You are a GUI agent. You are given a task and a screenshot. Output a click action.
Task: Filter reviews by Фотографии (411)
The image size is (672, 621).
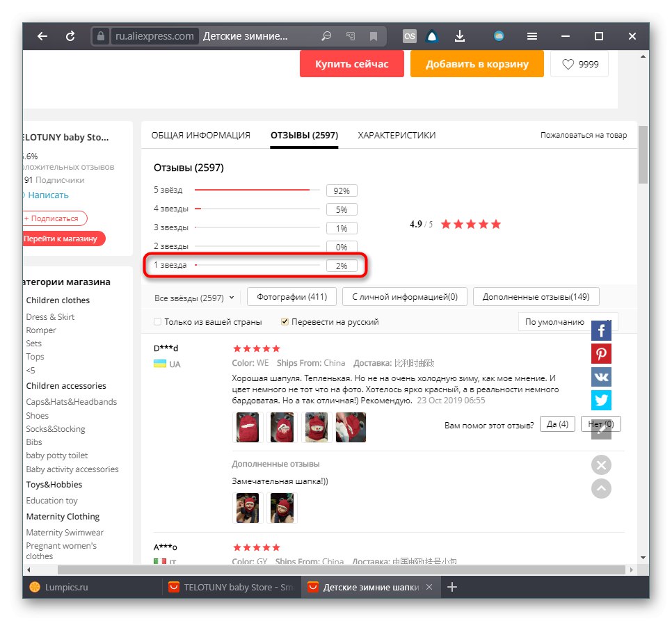[292, 297]
